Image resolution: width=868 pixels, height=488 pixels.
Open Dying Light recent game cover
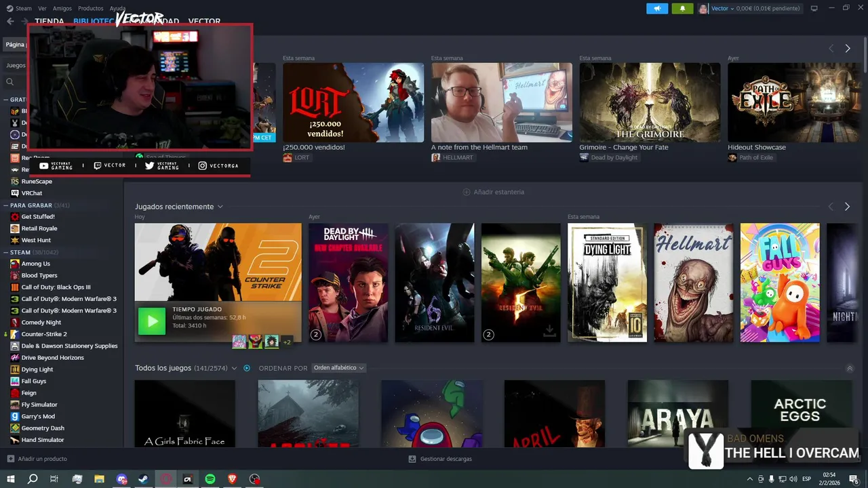coord(607,283)
